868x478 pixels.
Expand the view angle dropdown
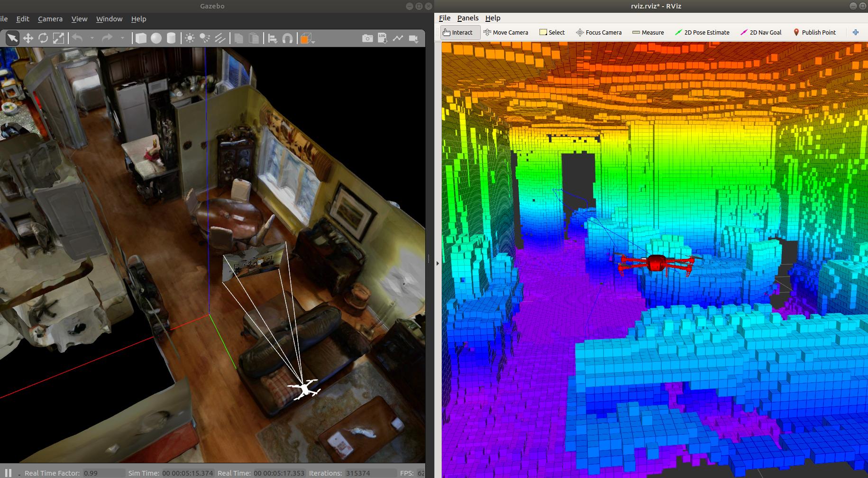(314, 42)
